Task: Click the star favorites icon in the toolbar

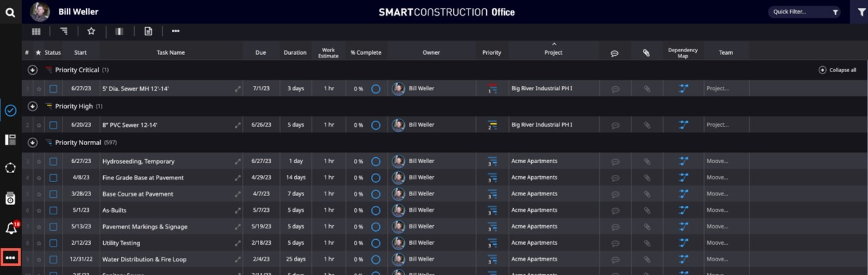Action: click(x=91, y=31)
